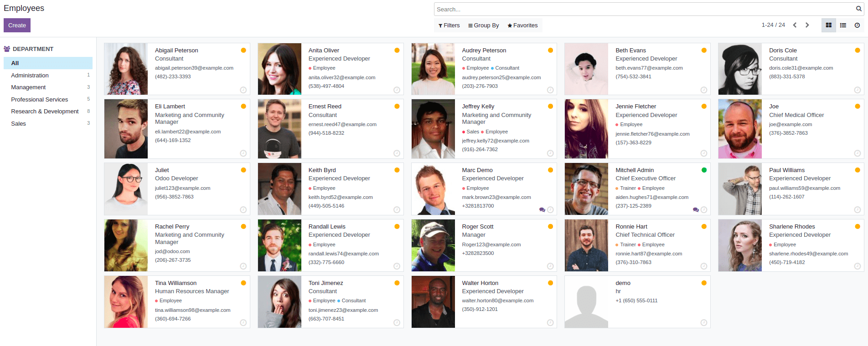
Task: Select Administration department filter
Action: [x=30, y=76]
